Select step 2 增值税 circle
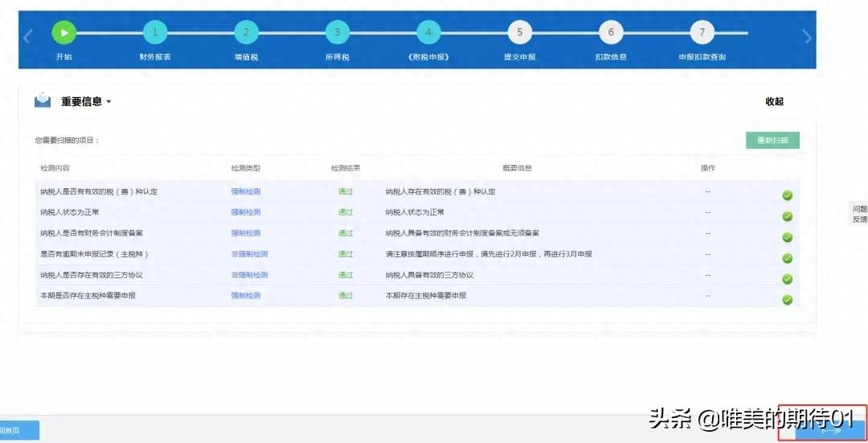The height and width of the screenshot is (443, 868). (x=246, y=33)
